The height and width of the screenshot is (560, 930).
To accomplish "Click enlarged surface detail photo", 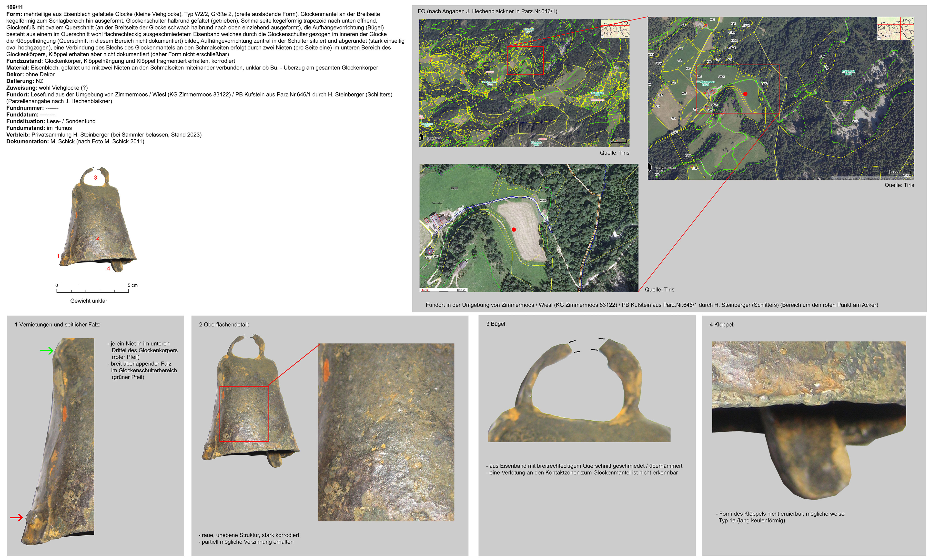I will click(386, 432).
